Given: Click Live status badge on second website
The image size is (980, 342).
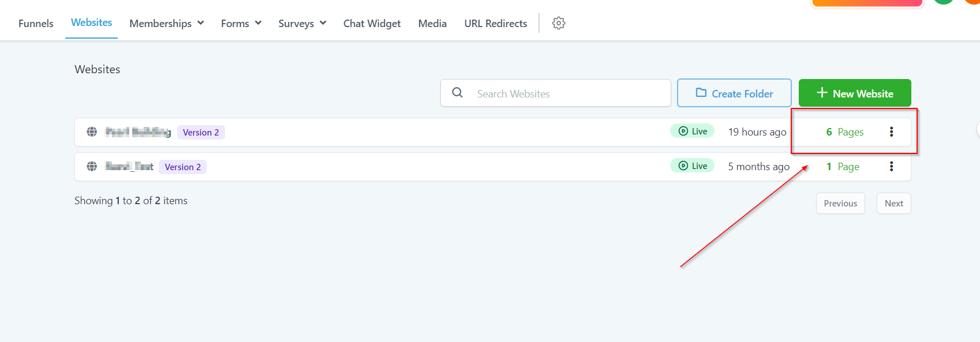Looking at the screenshot, I should tap(693, 166).
